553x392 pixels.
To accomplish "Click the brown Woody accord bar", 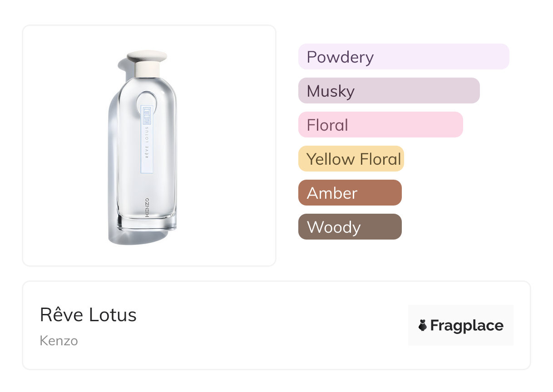I will pos(350,227).
